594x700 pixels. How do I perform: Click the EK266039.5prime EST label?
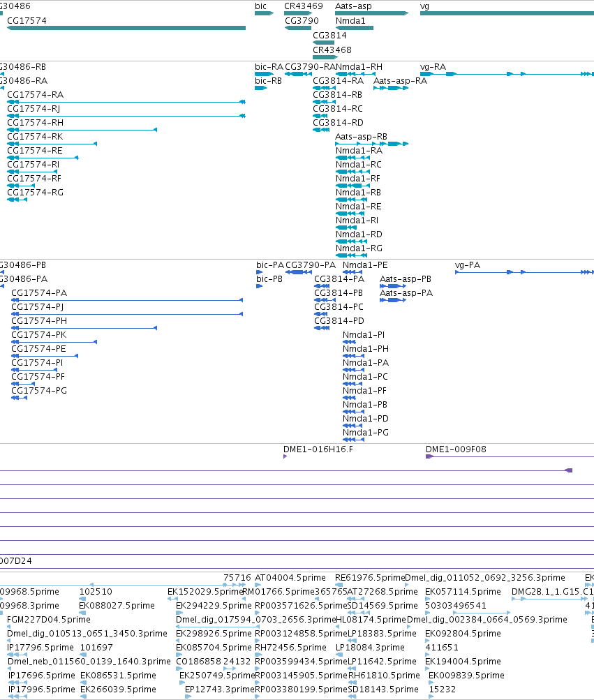point(119,689)
